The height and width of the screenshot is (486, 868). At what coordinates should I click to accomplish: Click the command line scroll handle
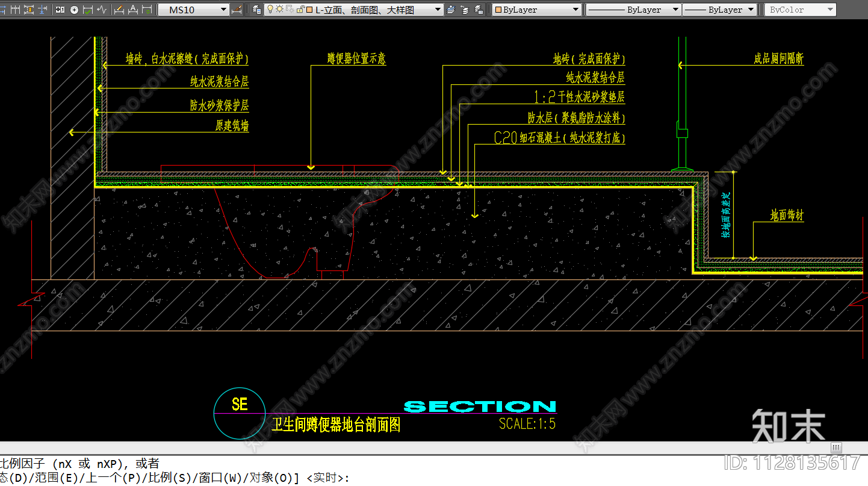tap(836, 447)
